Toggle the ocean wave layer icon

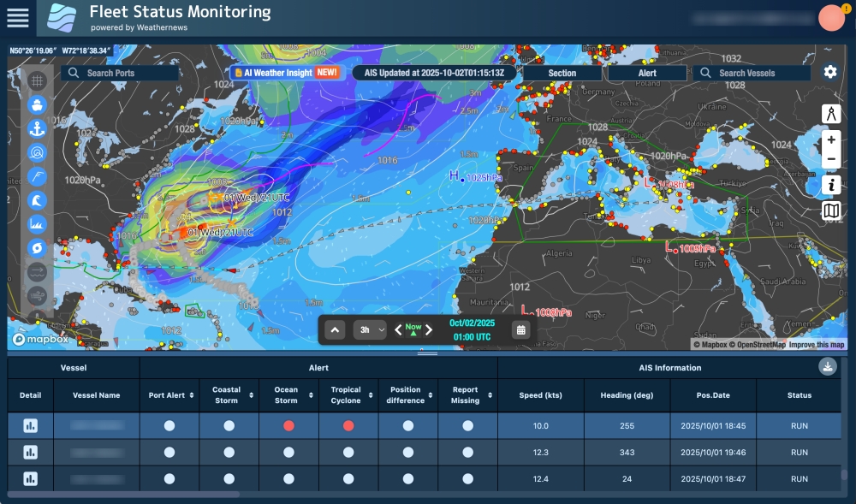(37, 200)
